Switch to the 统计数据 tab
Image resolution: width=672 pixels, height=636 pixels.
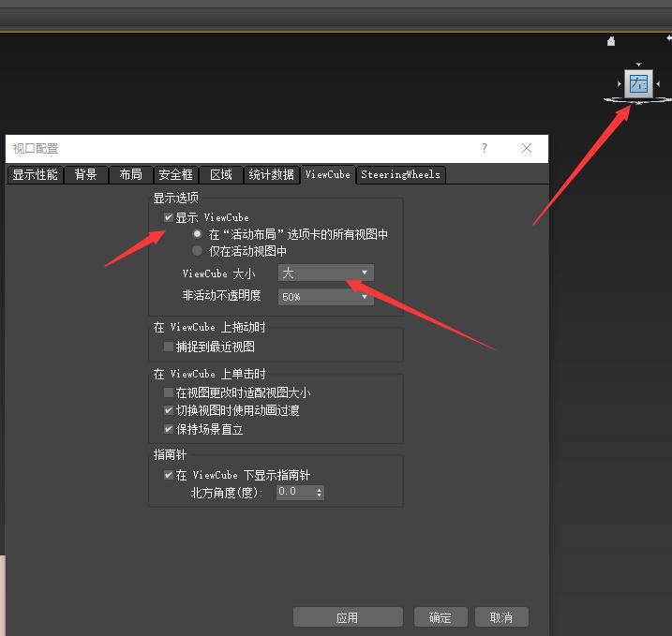272,175
